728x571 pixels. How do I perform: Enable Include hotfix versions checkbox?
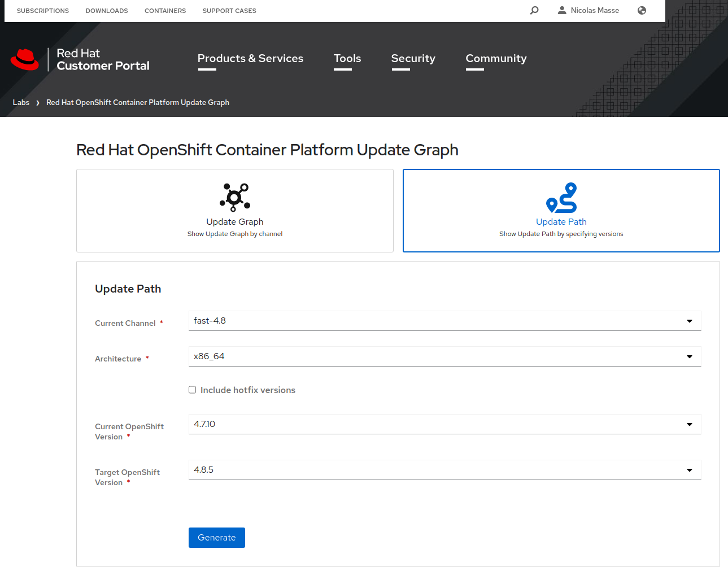(x=193, y=390)
